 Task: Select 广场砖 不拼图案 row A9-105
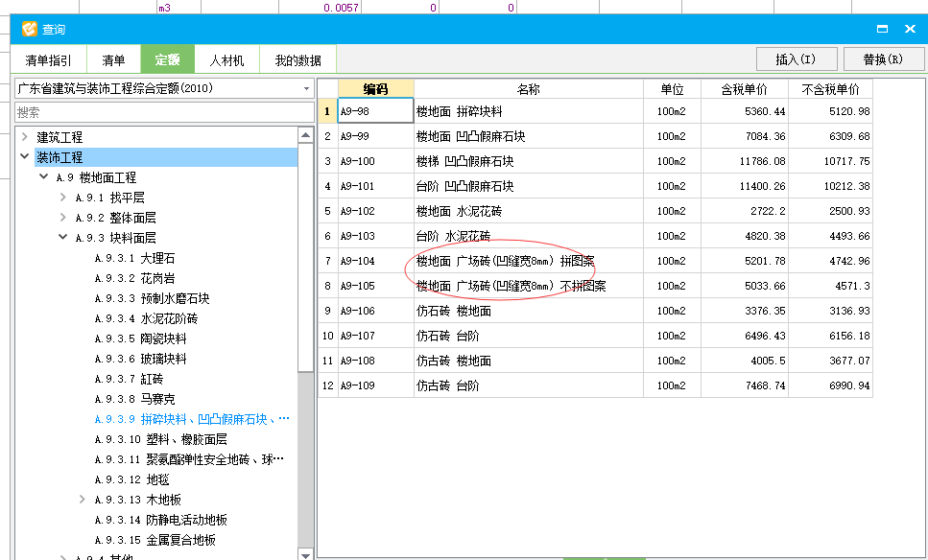tap(595, 285)
